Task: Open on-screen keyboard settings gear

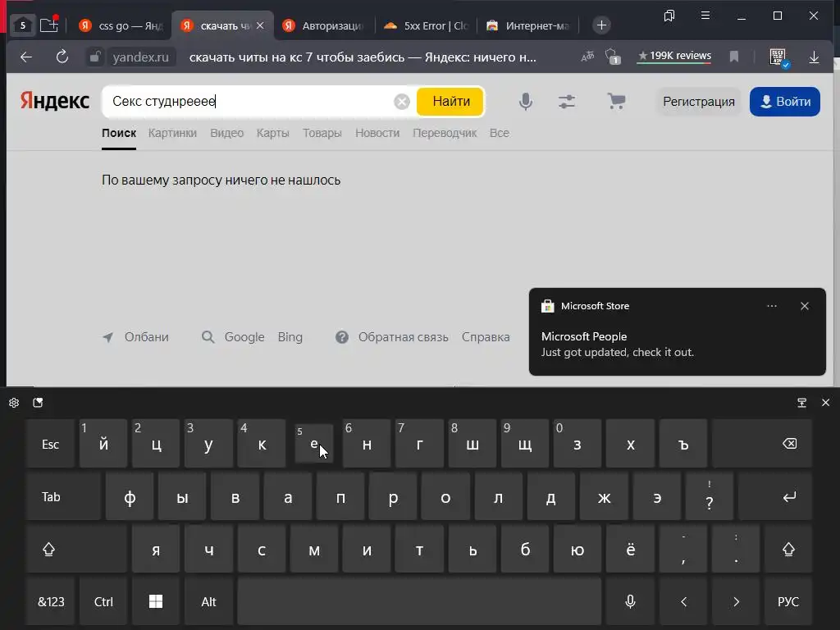Action: (x=14, y=403)
